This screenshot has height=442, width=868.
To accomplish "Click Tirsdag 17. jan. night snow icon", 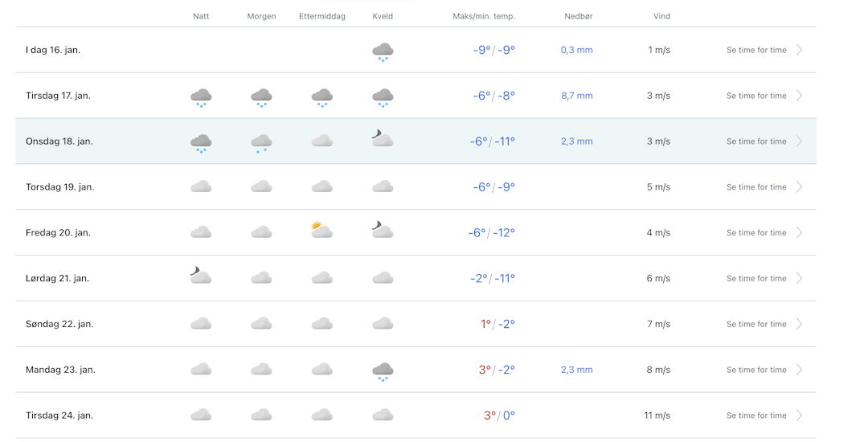I will tap(201, 97).
